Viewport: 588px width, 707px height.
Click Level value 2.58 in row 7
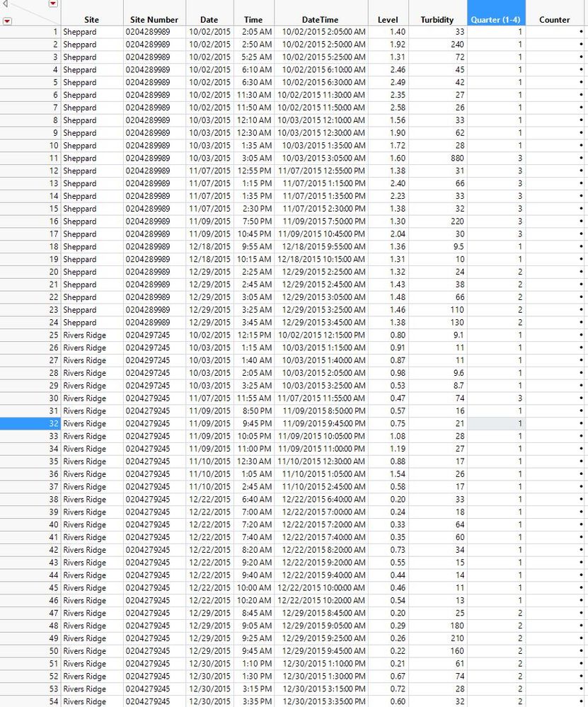398,108
